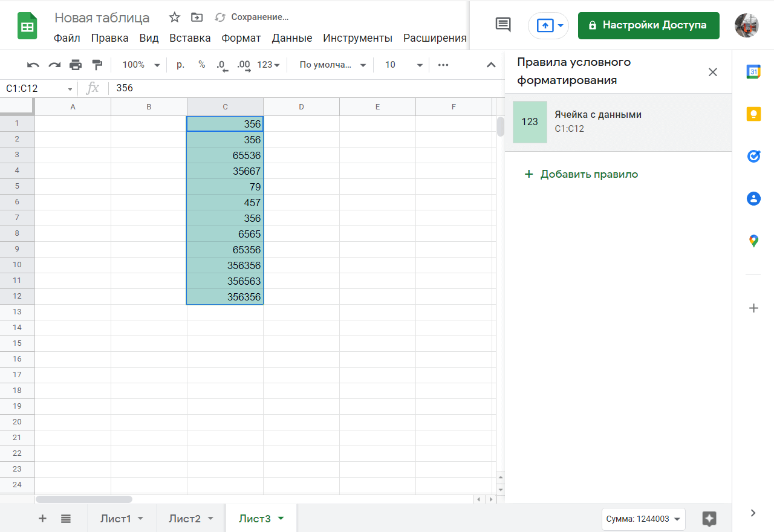Viewport: 774px width, 532px height.
Task: Show the list of all sheets
Action: click(x=66, y=518)
